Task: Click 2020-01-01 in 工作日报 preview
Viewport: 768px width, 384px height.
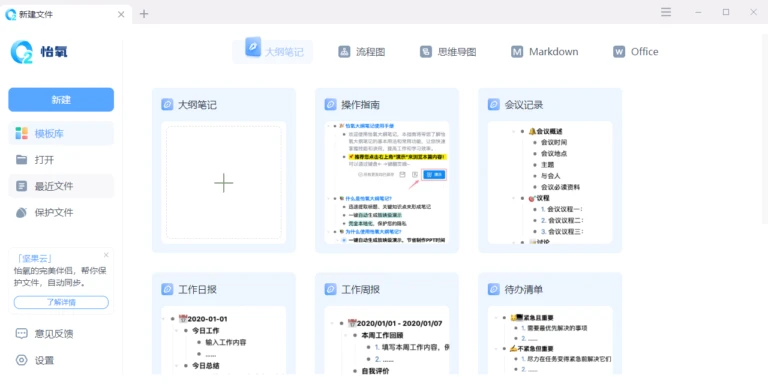Action: pyautogui.click(x=208, y=319)
